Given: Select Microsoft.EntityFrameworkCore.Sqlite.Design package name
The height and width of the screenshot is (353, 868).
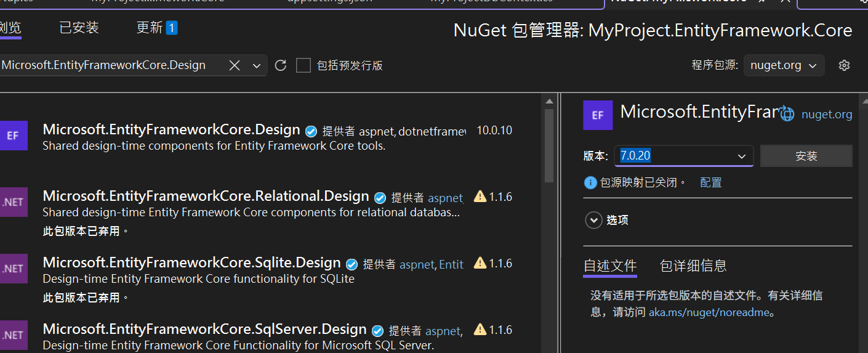Looking at the screenshot, I should click(191, 263).
